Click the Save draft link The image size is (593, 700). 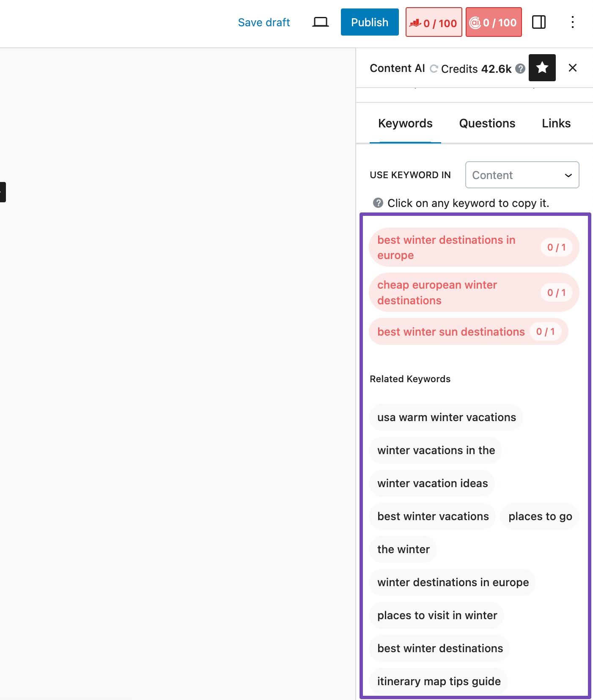click(264, 22)
